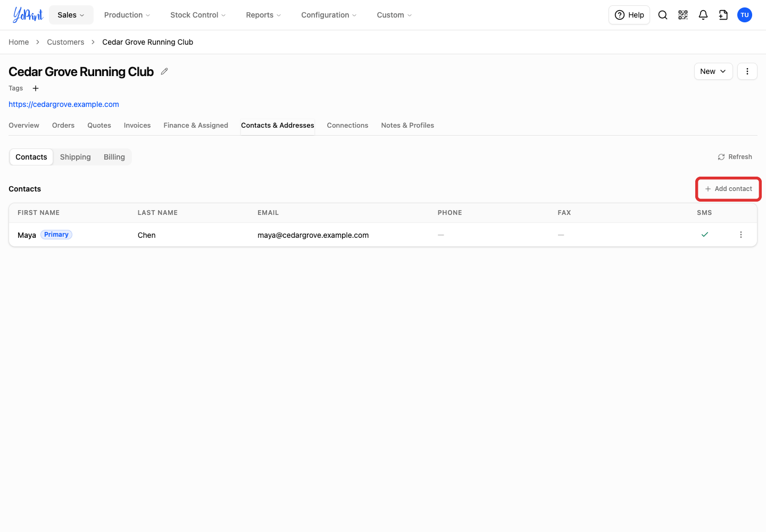
Task: Go to Home breadcrumb
Action: click(19, 42)
